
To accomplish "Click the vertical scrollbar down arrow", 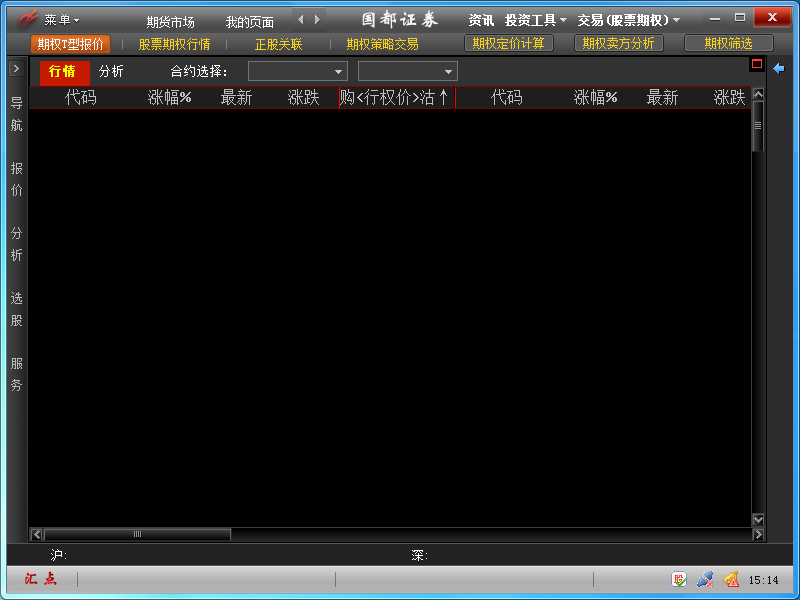I will pos(758,520).
